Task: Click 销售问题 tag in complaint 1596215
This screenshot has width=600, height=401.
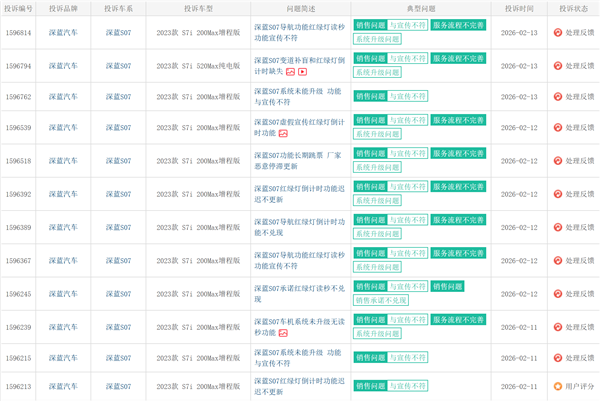Action: tap(369, 356)
